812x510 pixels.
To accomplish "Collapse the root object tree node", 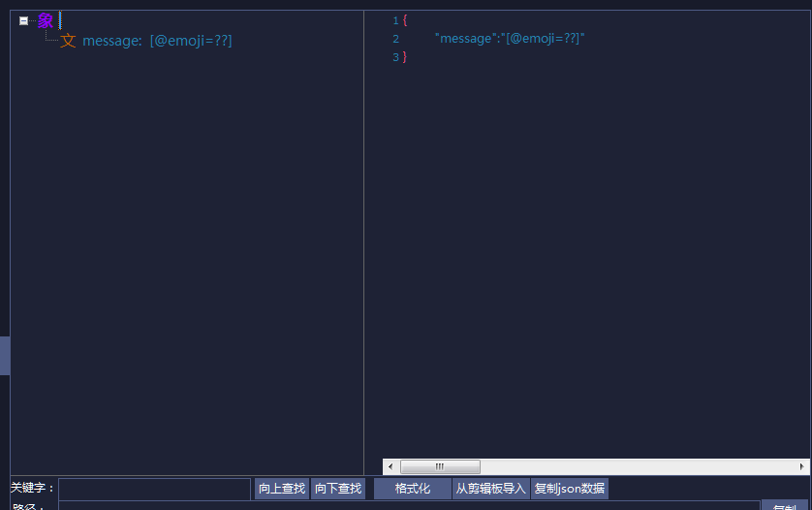I will (24, 21).
